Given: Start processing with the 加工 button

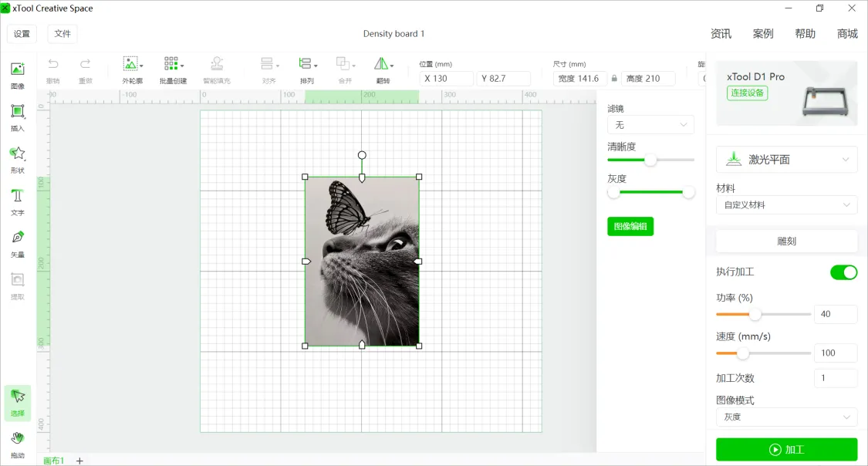Looking at the screenshot, I should click(x=787, y=449).
